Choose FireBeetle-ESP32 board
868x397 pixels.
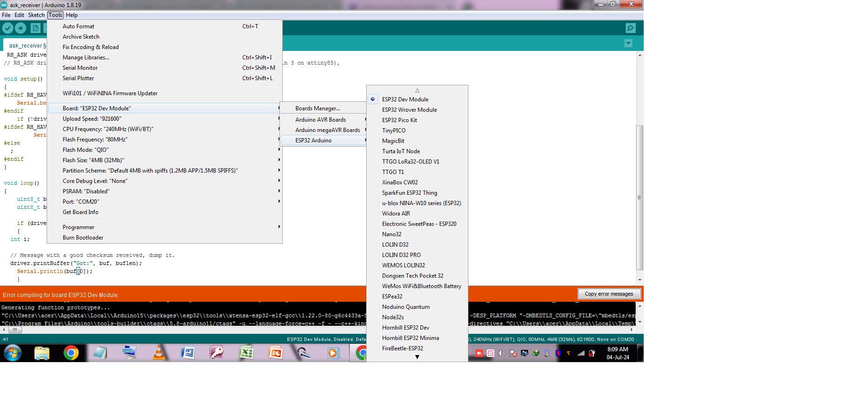(417, 348)
